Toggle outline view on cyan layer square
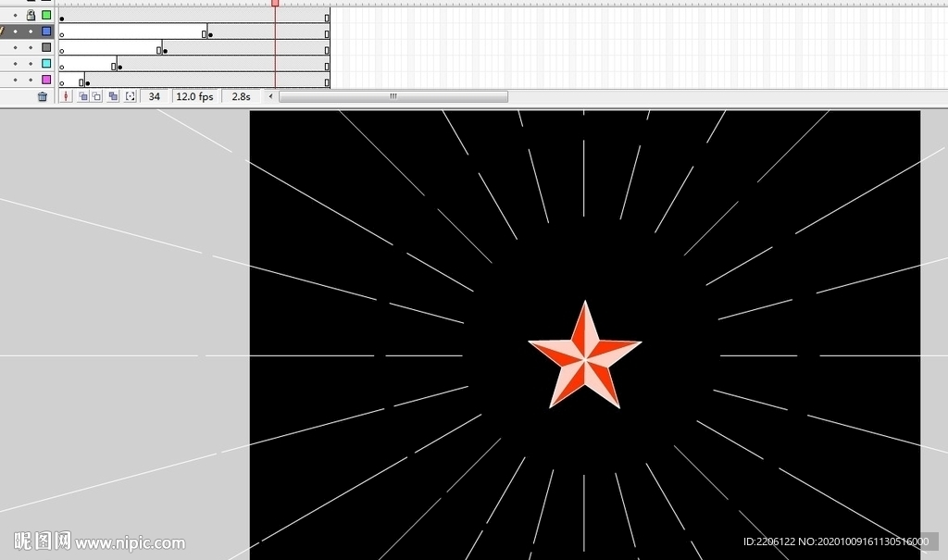 (46, 64)
